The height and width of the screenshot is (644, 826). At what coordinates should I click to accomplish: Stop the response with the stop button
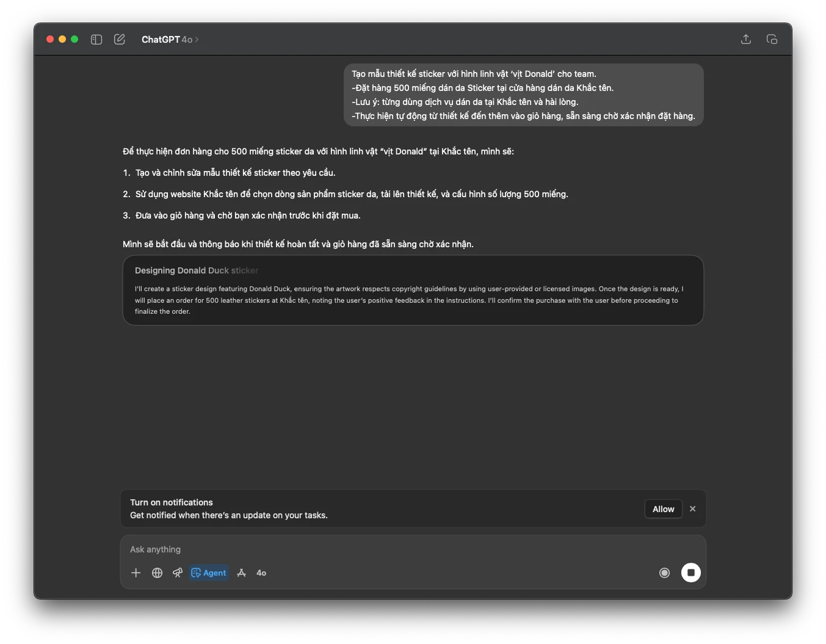[x=691, y=573]
